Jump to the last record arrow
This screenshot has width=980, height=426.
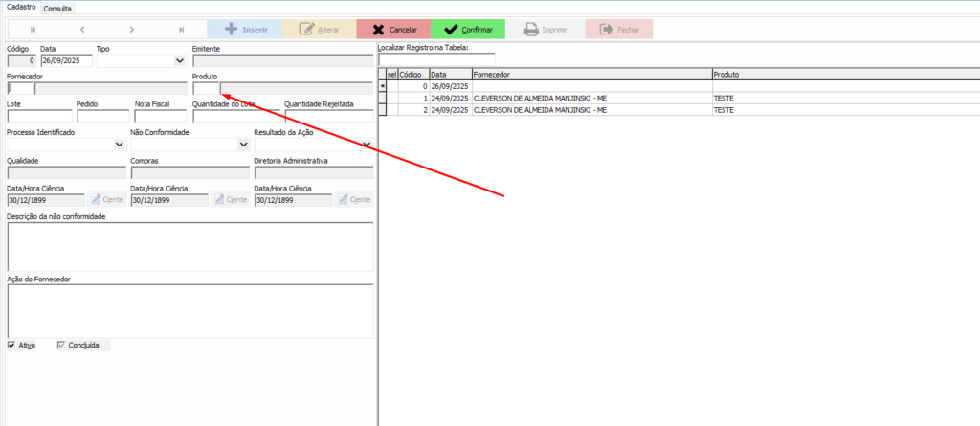click(181, 30)
